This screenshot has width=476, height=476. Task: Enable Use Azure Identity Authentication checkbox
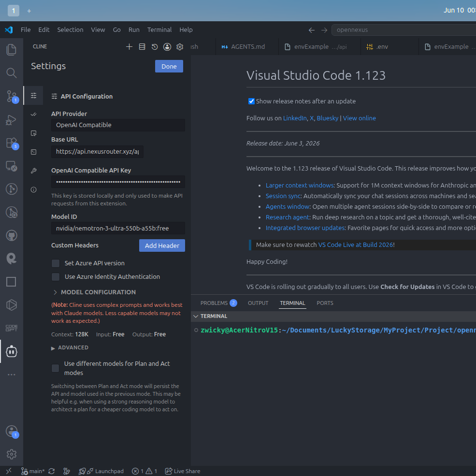[56, 277]
